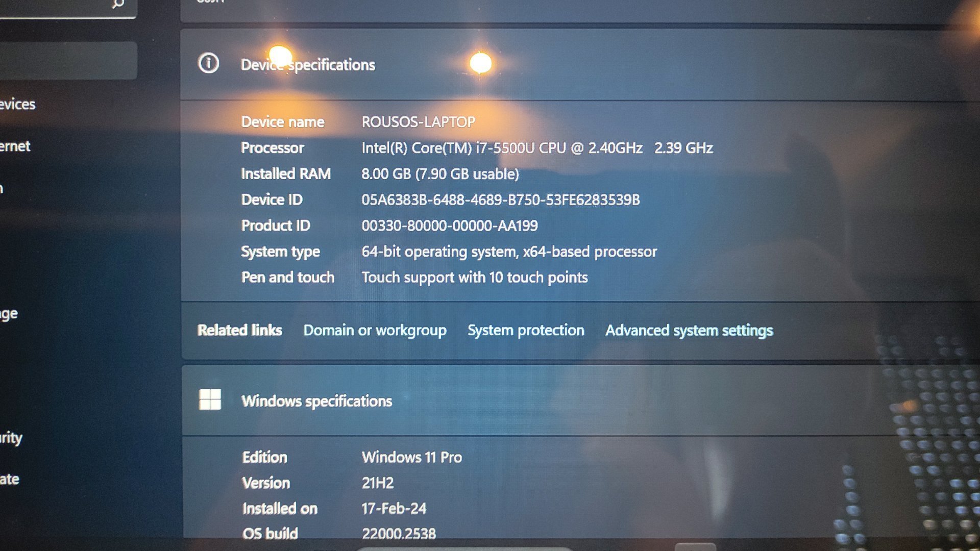Click the edition value Windows 11 Pro

click(x=411, y=457)
